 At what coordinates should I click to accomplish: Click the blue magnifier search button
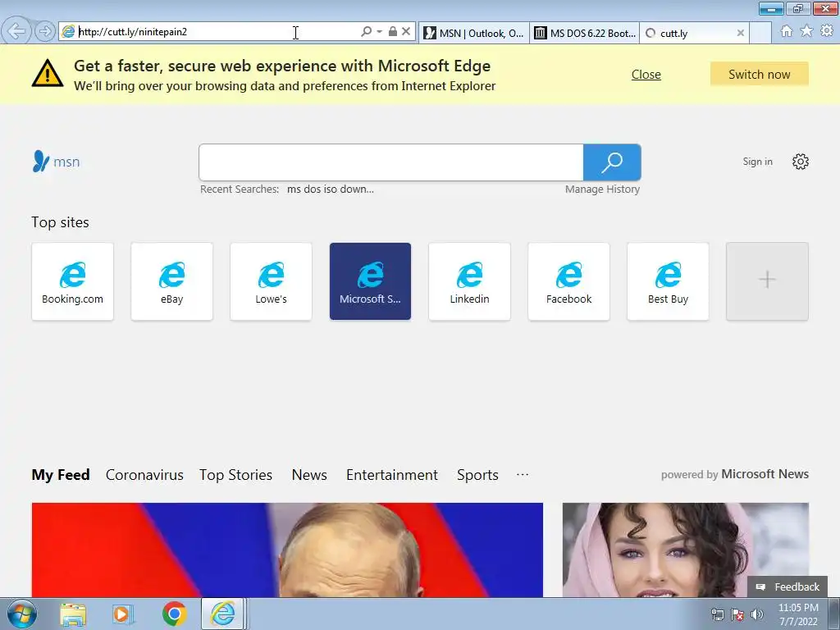pyautogui.click(x=612, y=162)
